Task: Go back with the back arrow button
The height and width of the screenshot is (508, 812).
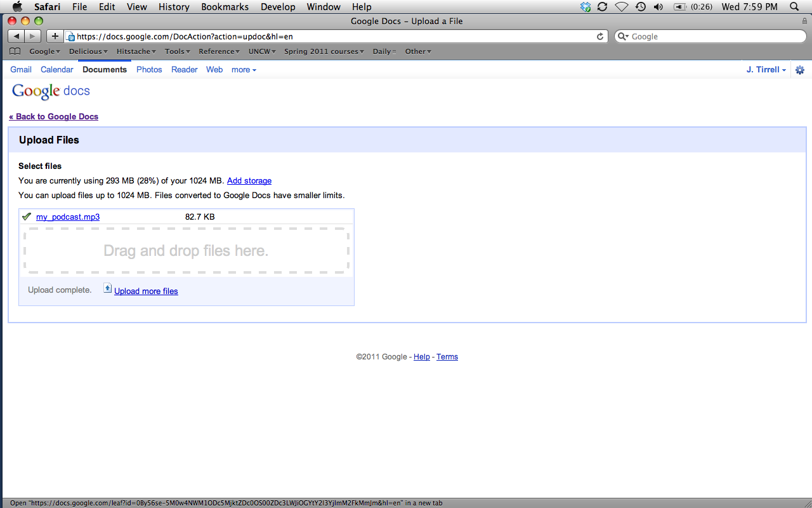Action: (16, 36)
